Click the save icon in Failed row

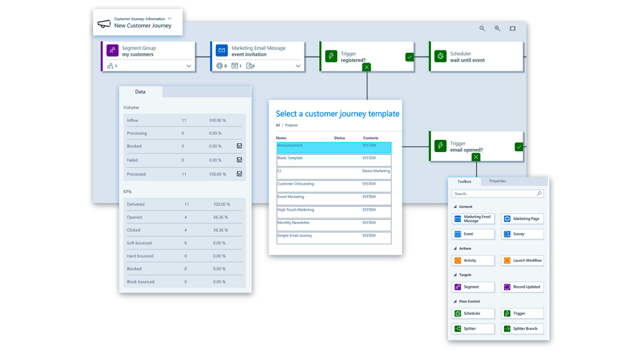[x=239, y=160]
